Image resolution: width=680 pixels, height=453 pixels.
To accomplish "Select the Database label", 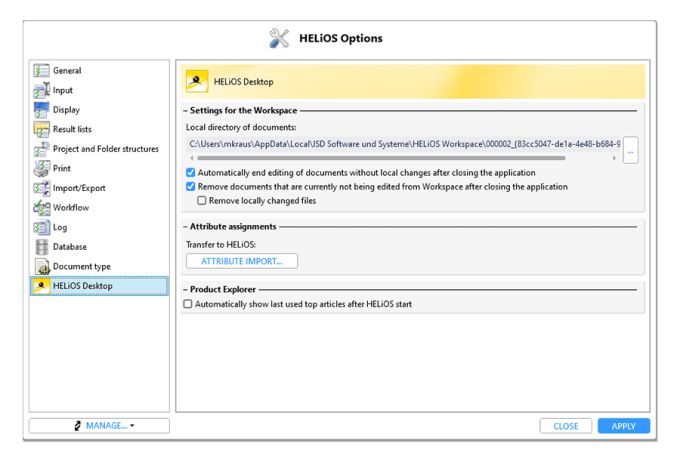I will [70, 247].
